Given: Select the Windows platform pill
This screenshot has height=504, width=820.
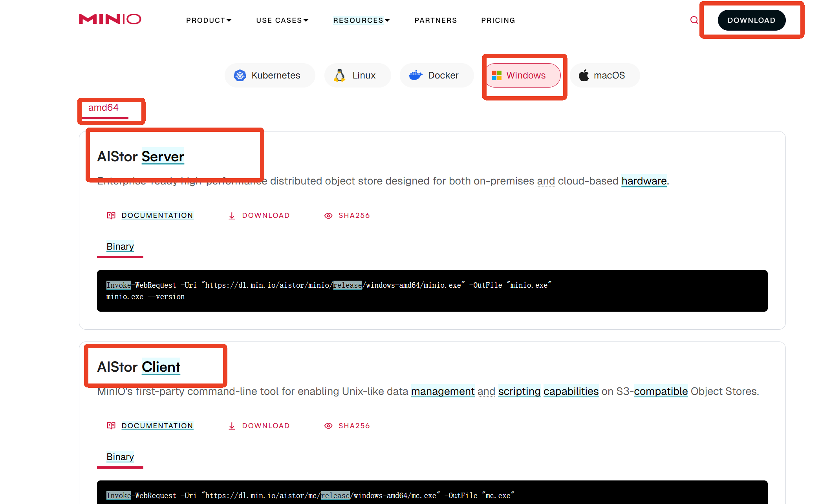Looking at the screenshot, I should click(x=523, y=75).
